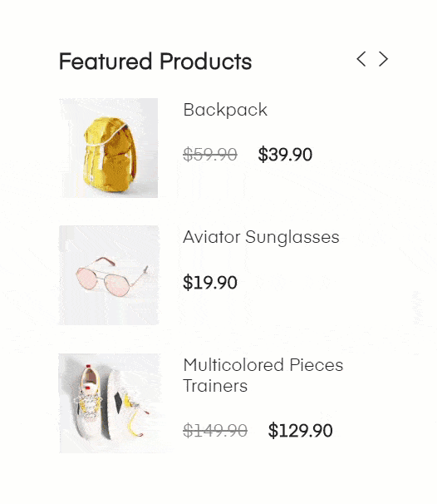Advance the carousel with the right chevron
This screenshot has height=504, width=437.
point(383,59)
